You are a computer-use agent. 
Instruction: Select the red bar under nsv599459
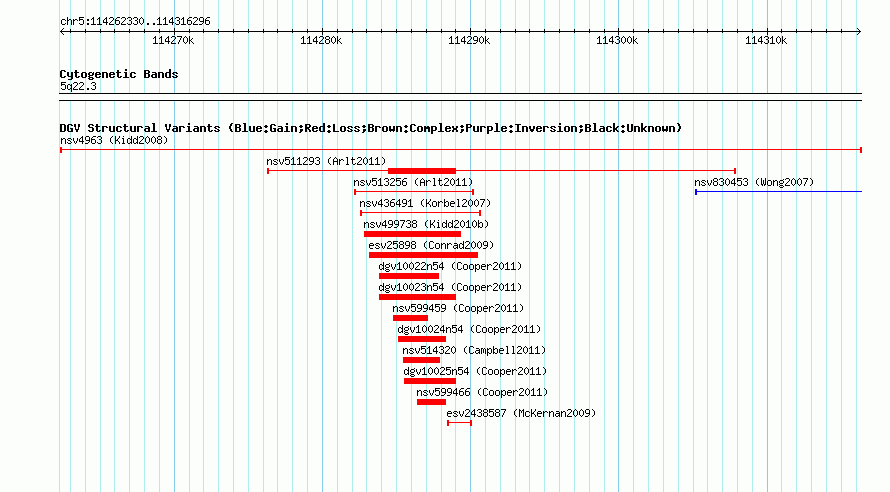click(x=410, y=318)
